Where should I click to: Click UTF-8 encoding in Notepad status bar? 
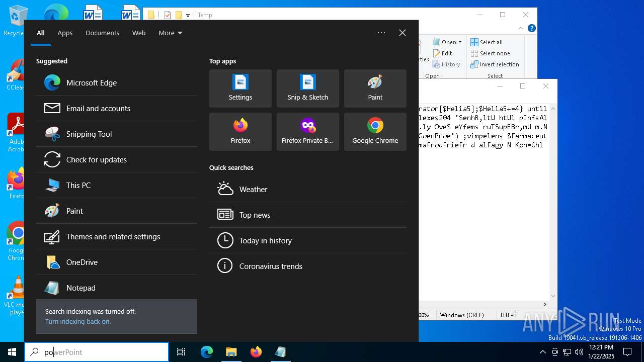pyautogui.click(x=508, y=315)
